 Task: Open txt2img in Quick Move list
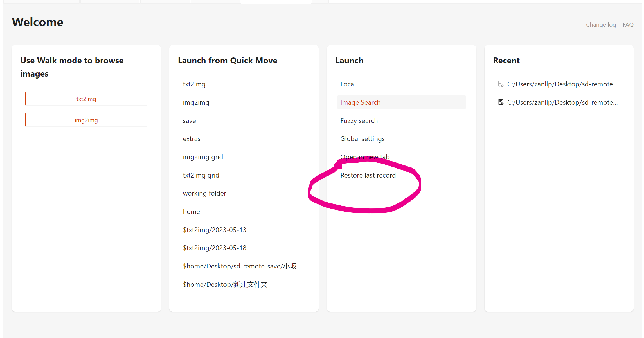point(194,84)
